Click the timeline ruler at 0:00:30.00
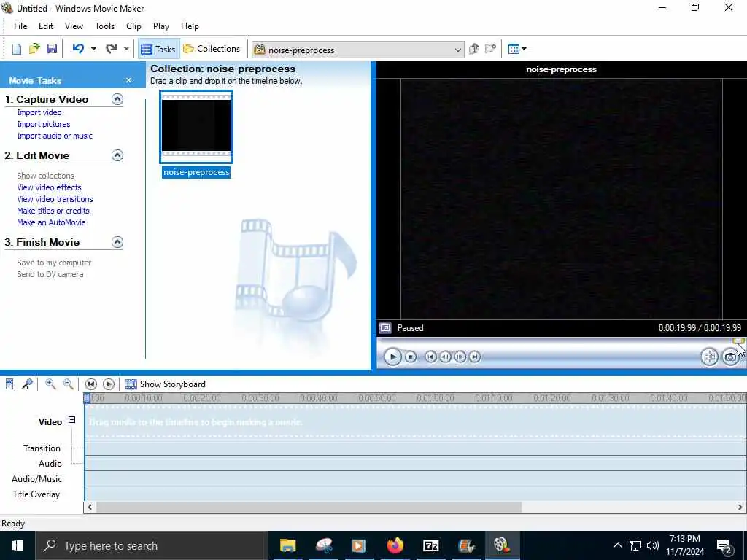 pyautogui.click(x=260, y=397)
